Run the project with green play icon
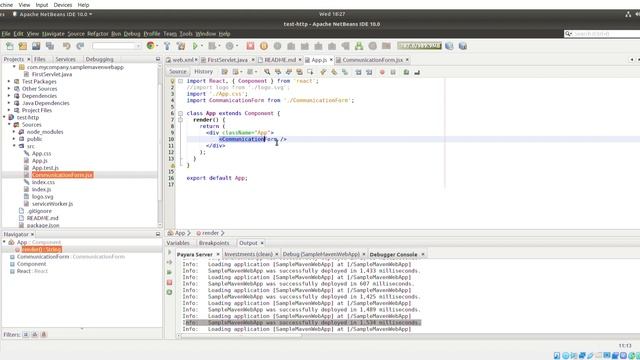Screen dimensions: 640x360 (195, 46)
